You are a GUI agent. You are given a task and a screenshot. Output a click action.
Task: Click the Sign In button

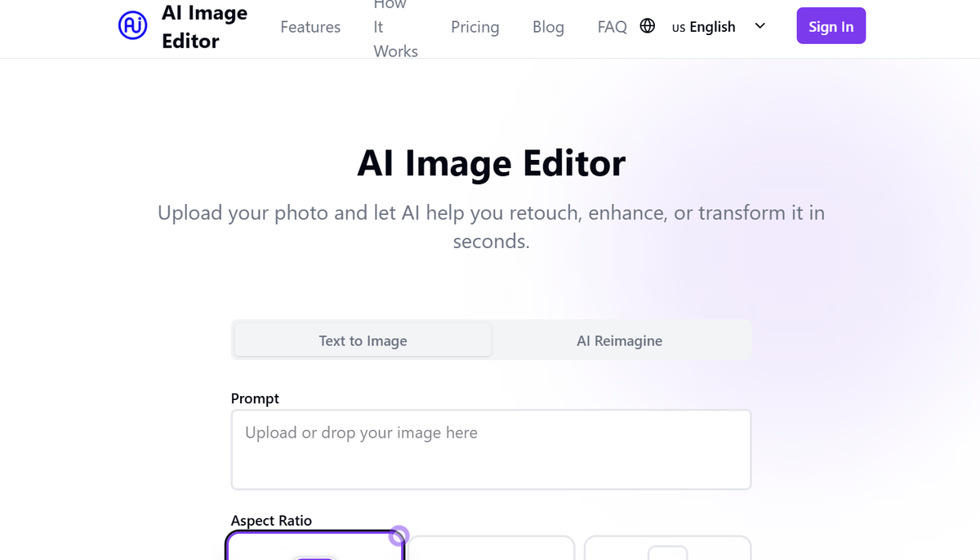point(831,25)
